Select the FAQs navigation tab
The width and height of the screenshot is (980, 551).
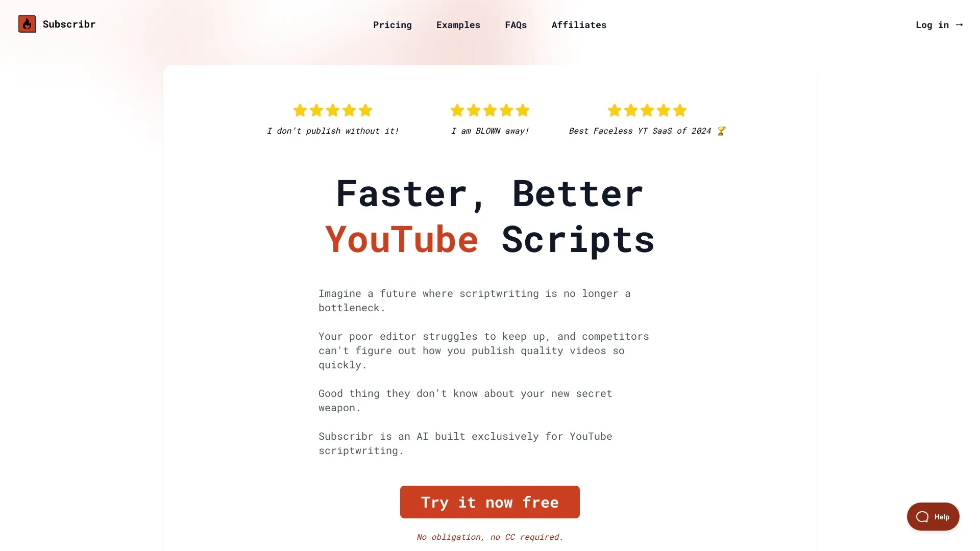tap(516, 24)
